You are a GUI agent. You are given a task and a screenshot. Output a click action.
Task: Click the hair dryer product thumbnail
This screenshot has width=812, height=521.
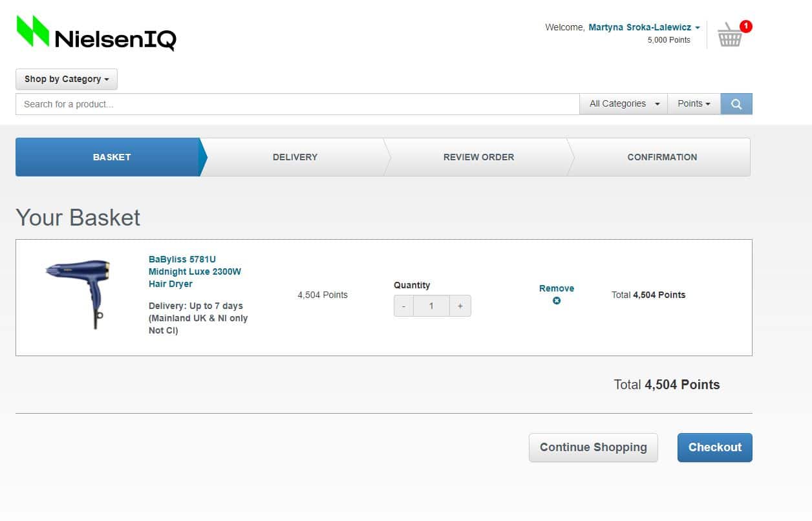pyautogui.click(x=78, y=293)
